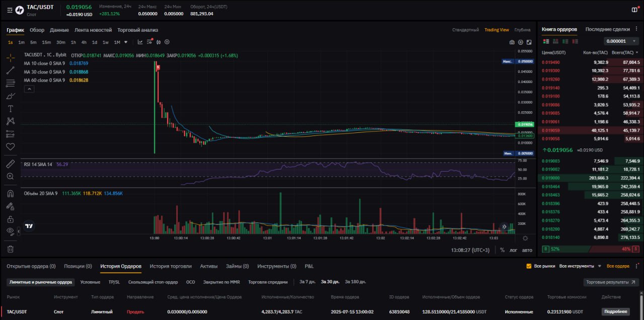Open the Fibonacci retracement tool
644x320 pixels.
(x=10, y=83)
